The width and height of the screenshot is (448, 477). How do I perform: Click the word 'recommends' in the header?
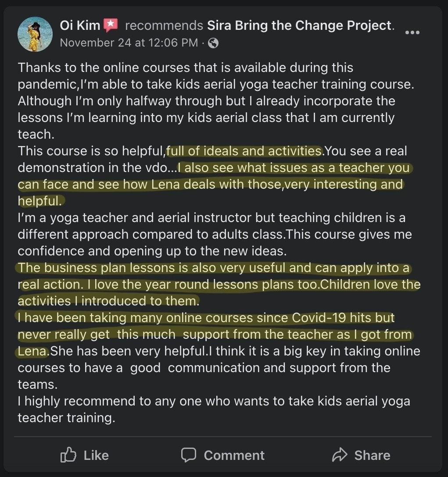click(164, 25)
